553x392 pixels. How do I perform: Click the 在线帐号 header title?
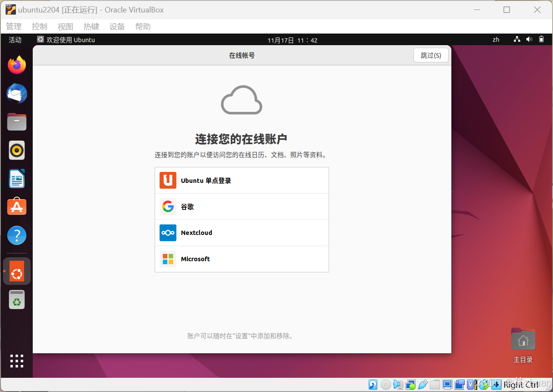(x=242, y=56)
